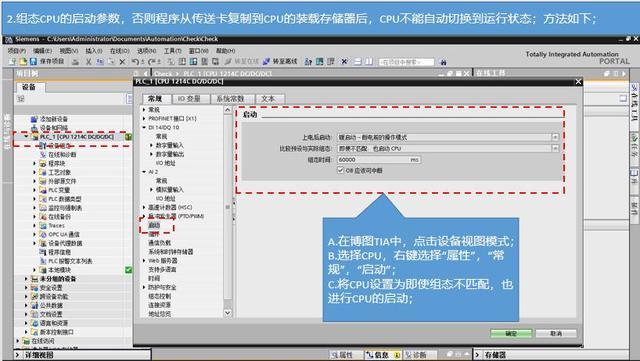Open the 比较预设与实际组态 dropdown

pyautogui.click(x=555, y=149)
